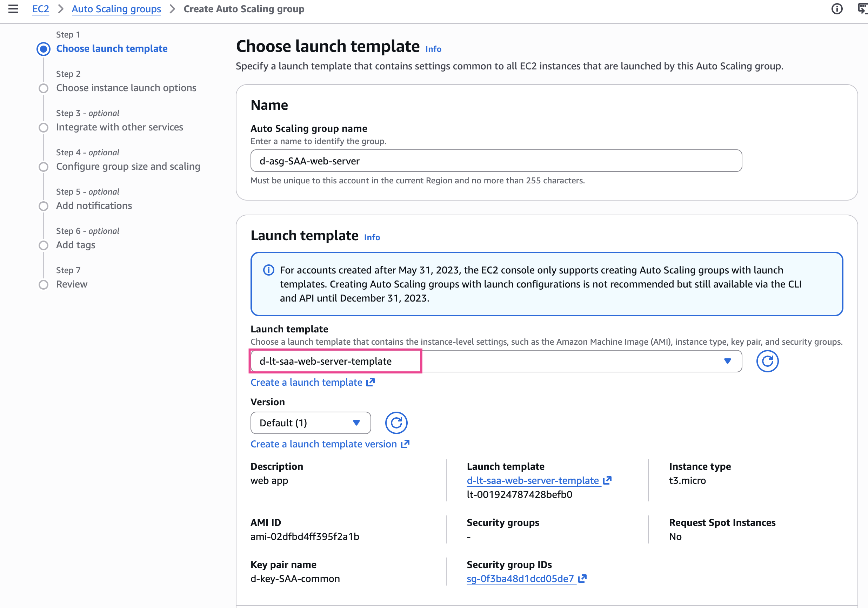Jump to Add notifications step
The image size is (868, 608).
[x=94, y=205]
